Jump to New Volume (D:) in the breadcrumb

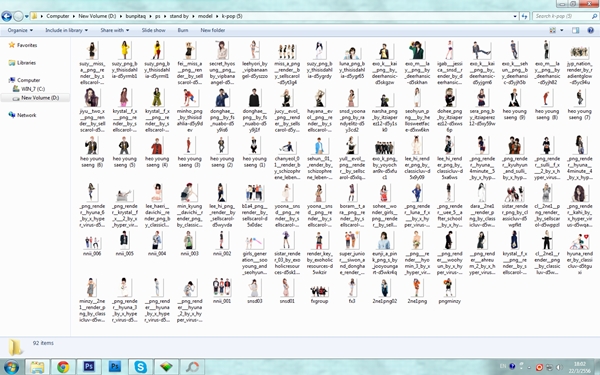pos(97,16)
